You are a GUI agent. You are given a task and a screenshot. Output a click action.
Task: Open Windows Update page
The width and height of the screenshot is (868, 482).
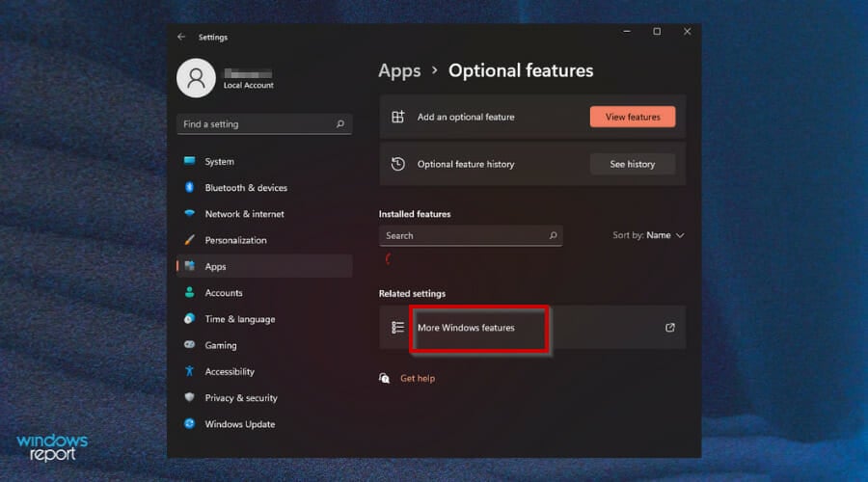(264, 424)
